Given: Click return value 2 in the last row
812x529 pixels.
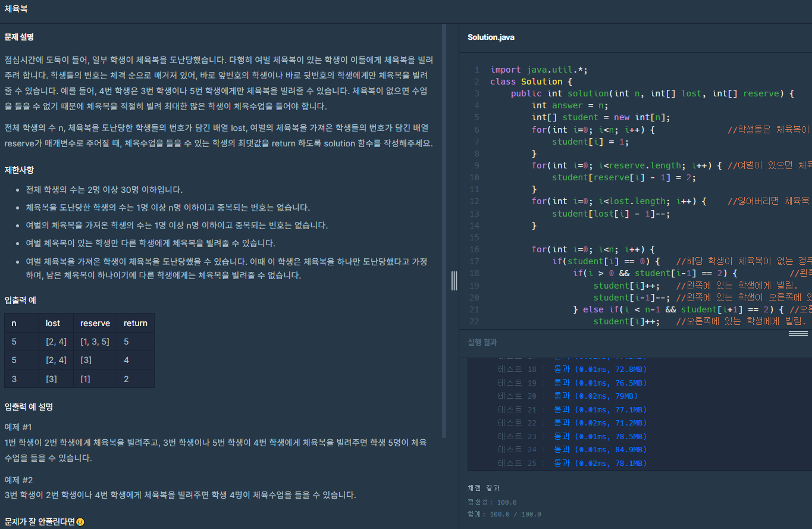Looking at the screenshot, I should tap(136, 378).
